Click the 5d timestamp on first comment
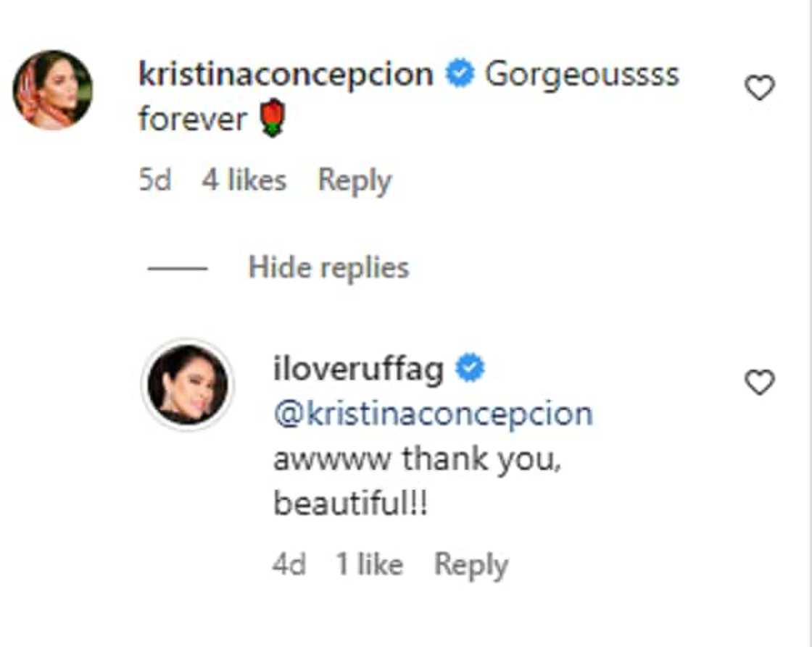 coord(154,180)
